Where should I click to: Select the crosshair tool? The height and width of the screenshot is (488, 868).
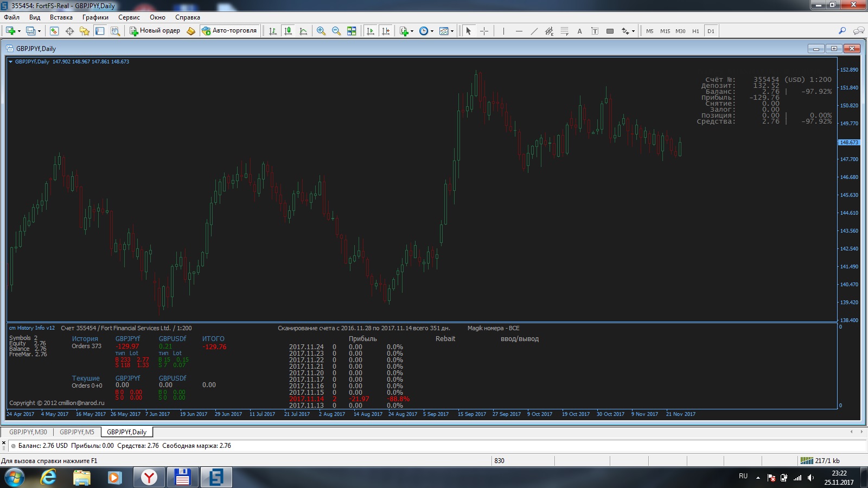pos(484,31)
